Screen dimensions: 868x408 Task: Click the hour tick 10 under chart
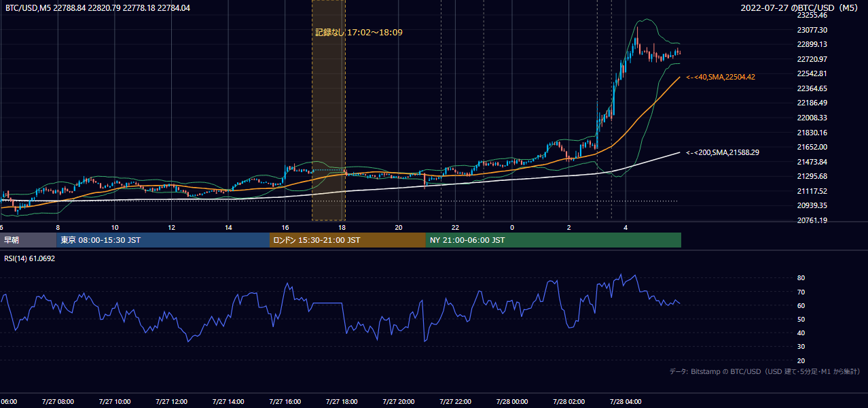(115, 227)
